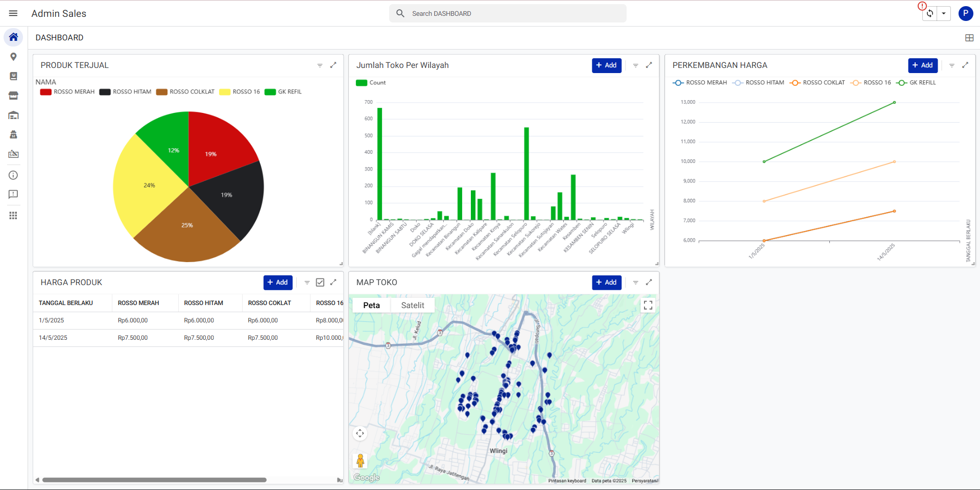
Task: Click the Add button on MAP TOKO panel
Action: [606, 282]
